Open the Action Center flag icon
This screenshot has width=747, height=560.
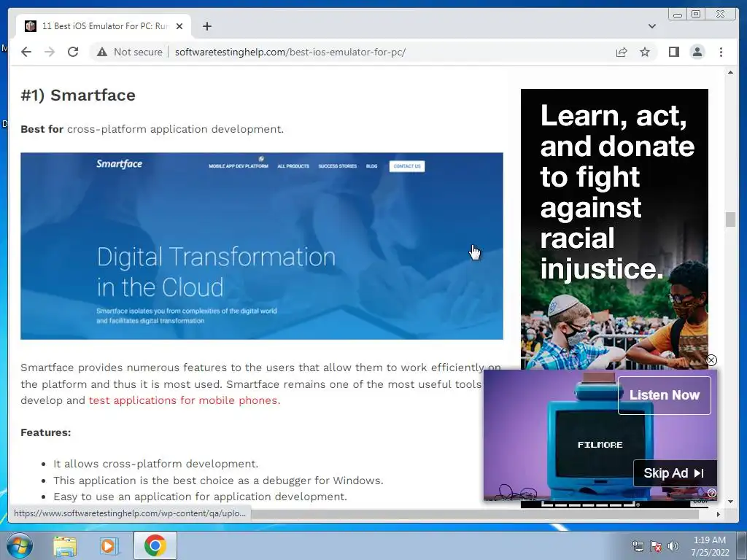[656, 546]
